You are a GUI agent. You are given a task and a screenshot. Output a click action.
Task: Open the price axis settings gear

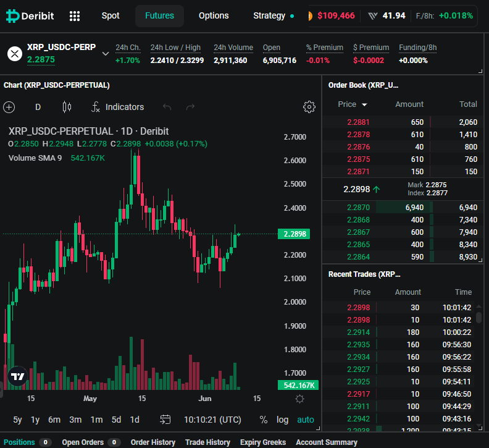pos(299,399)
